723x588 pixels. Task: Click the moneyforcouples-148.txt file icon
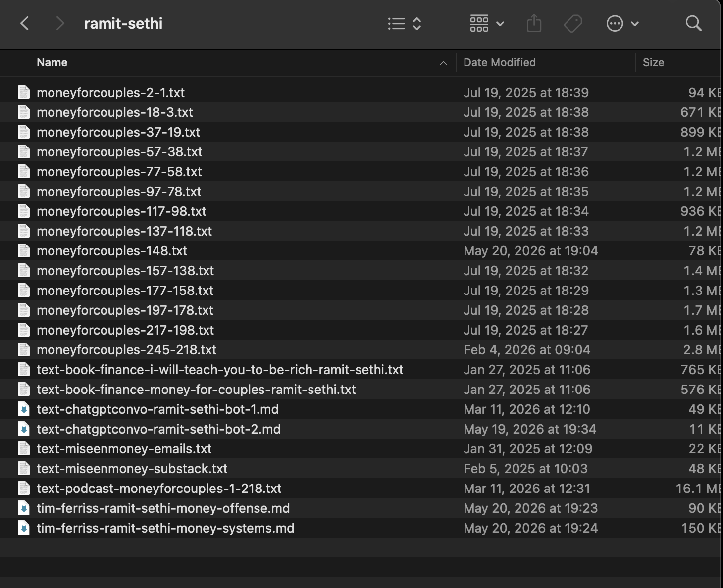[x=24, y=250]
